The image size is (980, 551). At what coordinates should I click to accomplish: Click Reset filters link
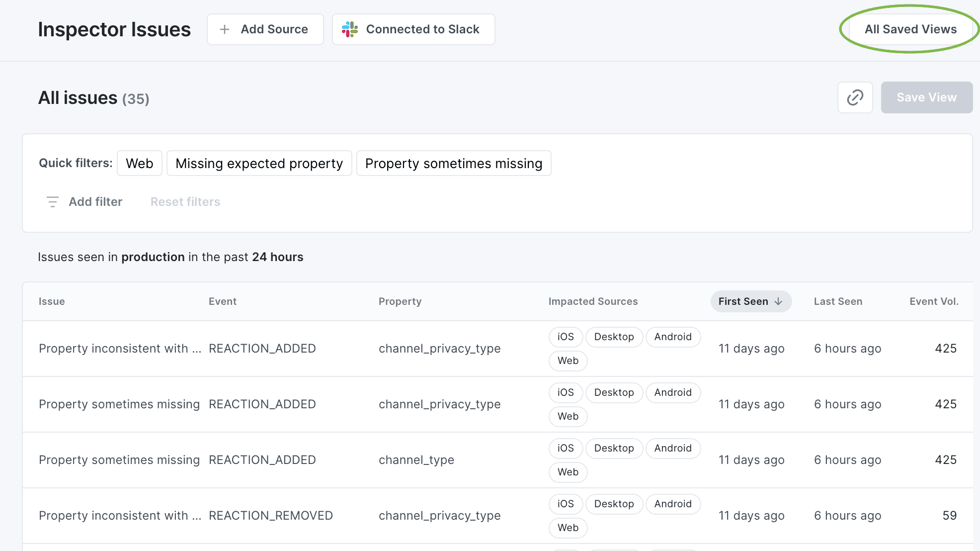pyautogui.click(x=184, y=201)
